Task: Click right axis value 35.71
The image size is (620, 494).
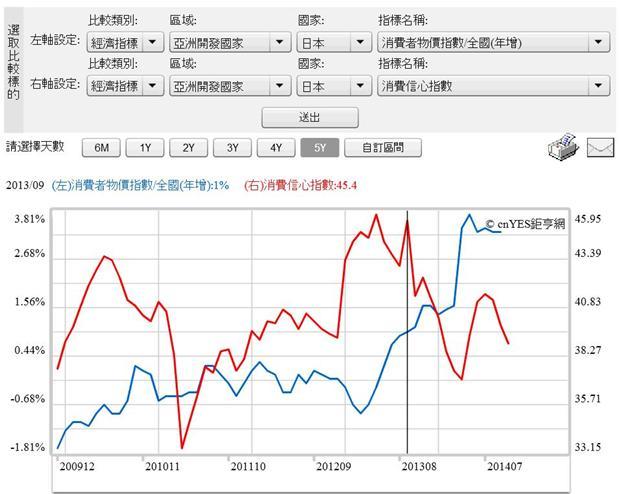Action: (x=588, y=398)
